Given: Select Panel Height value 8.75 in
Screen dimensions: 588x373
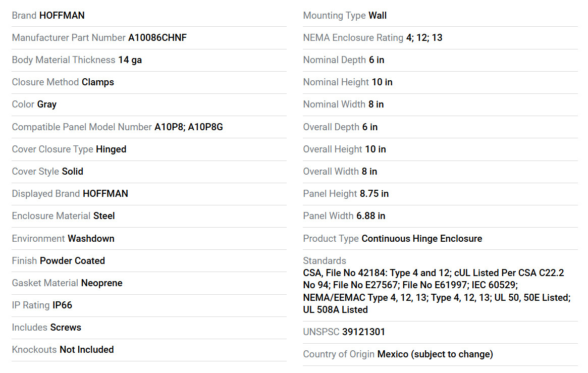Looking at the screenshot, I should [374, 193].
